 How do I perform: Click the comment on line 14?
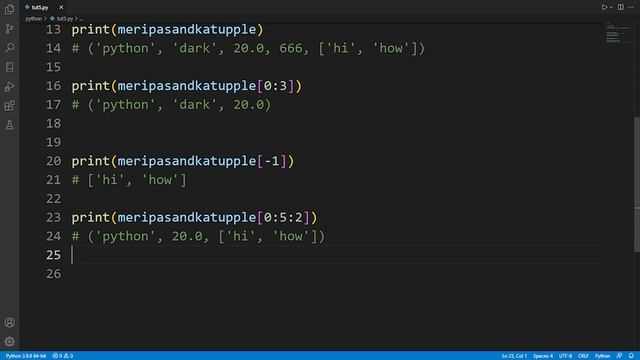coord(249,48)
